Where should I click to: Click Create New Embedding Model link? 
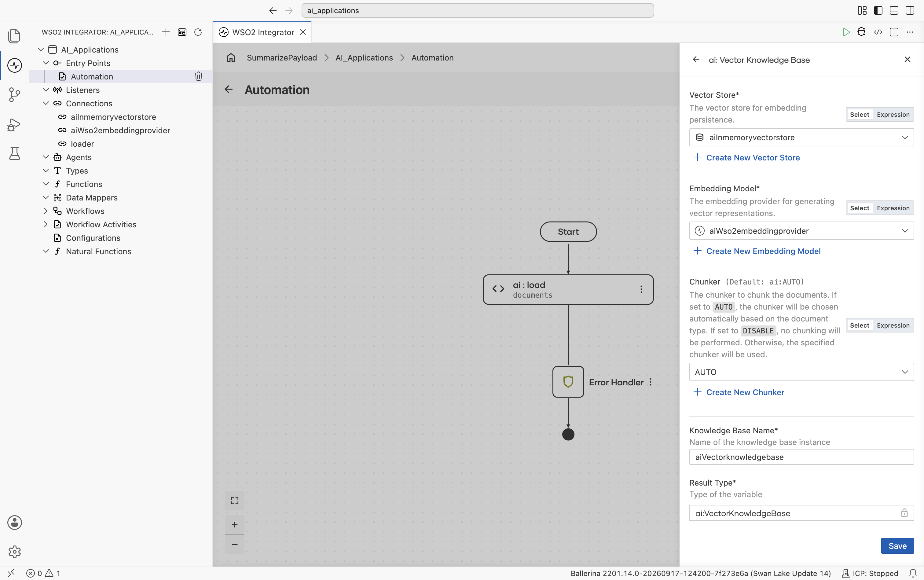[x=757, y=251]
